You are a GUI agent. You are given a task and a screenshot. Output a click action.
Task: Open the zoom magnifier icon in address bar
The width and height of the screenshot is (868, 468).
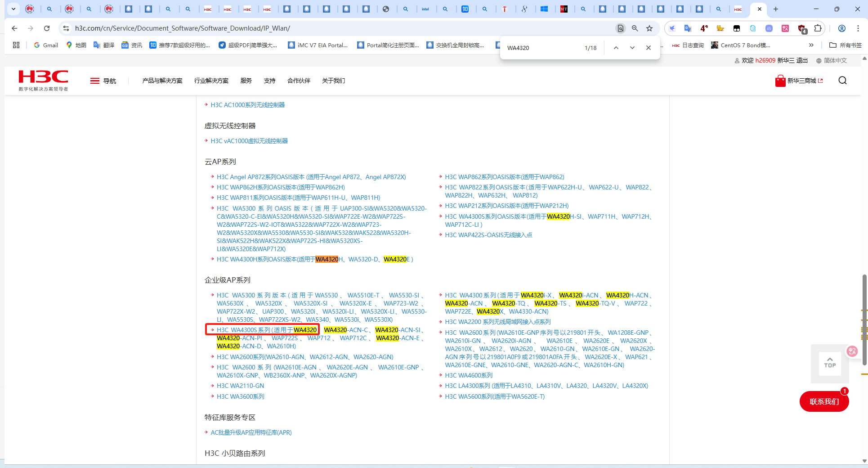pyautogui.click(x=635, y=28)
